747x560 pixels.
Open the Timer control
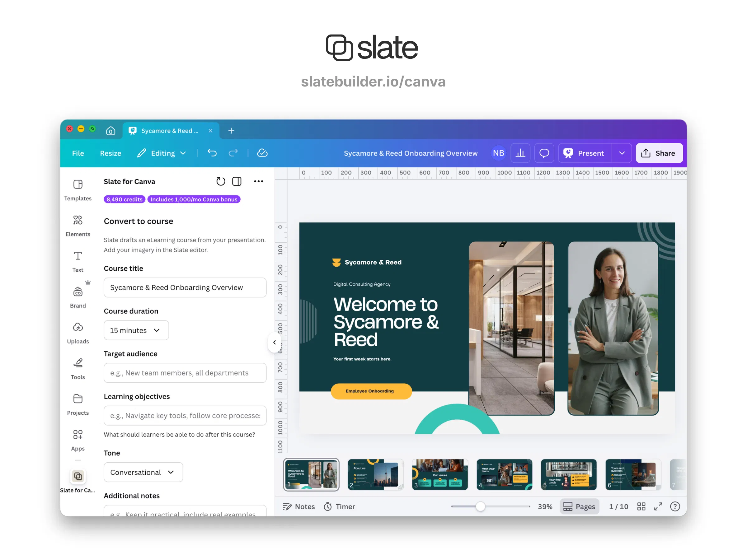pyautogui.click(x=339, y=506)
